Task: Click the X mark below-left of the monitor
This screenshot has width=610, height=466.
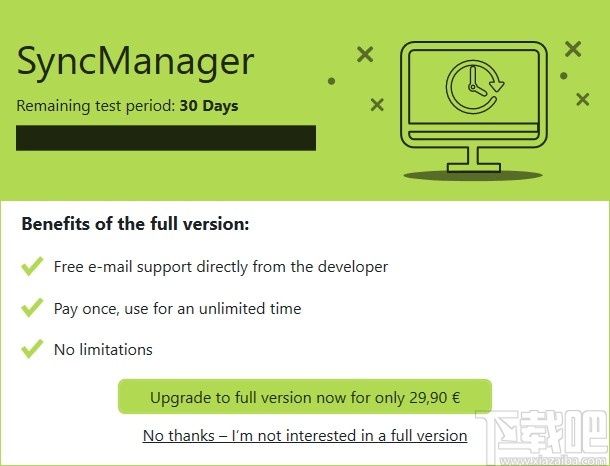Action: coord(377,104)
